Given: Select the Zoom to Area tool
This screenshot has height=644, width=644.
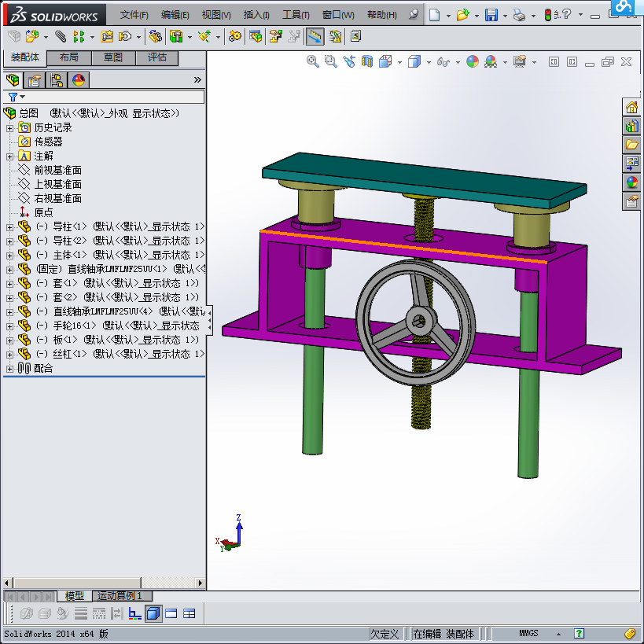Looking at the screenshot, I should coord(330,61).
